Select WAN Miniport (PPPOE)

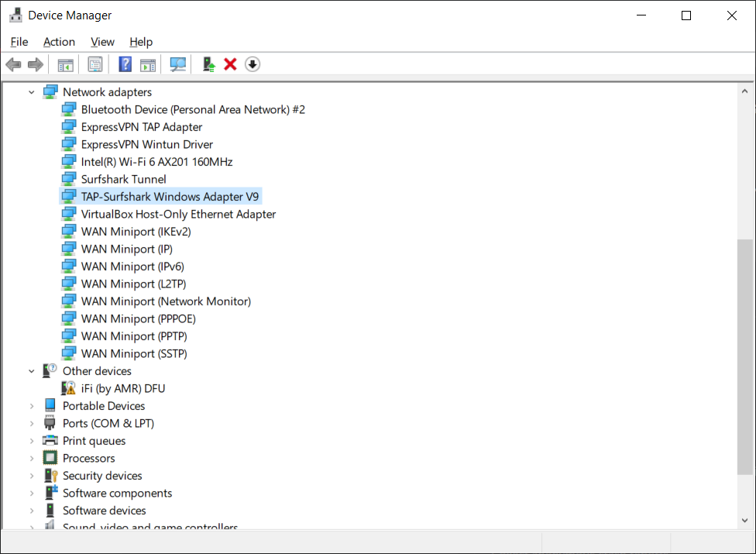[x=139, y=318]
